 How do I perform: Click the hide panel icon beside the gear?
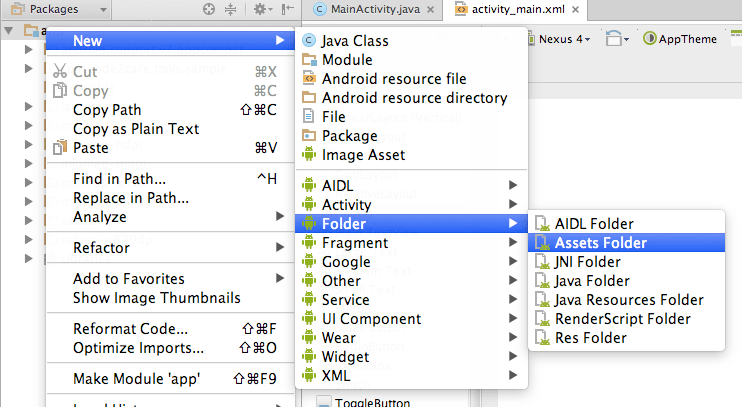click(287, 9)
